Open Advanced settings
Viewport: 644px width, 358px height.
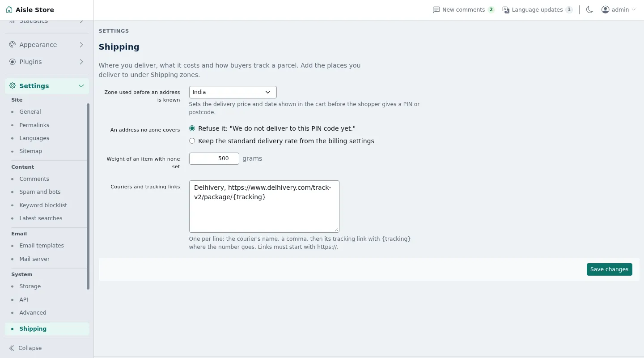(x=33, y=313)
